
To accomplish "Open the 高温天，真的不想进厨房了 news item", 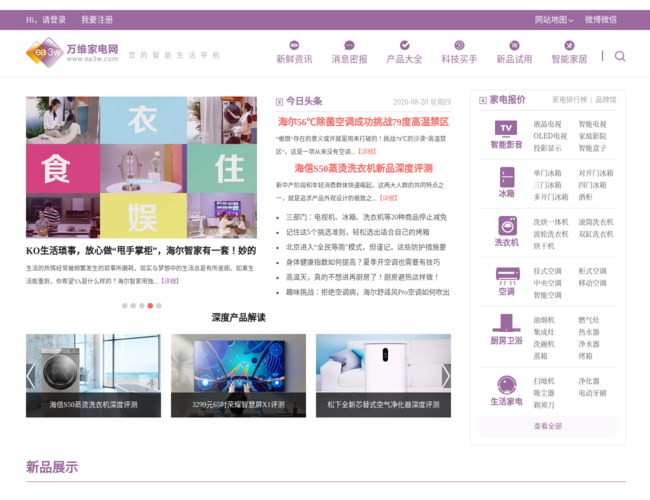I will pyautogui.click(x=362, y=277).
